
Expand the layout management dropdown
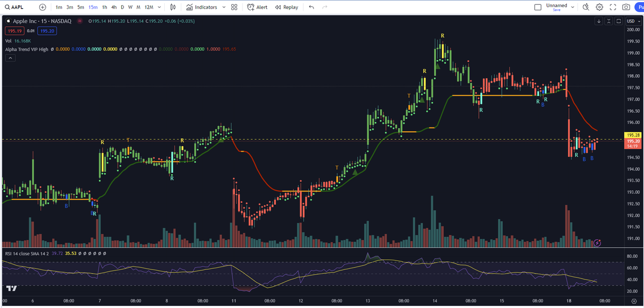pyautogui.click(x=573, y=7)
